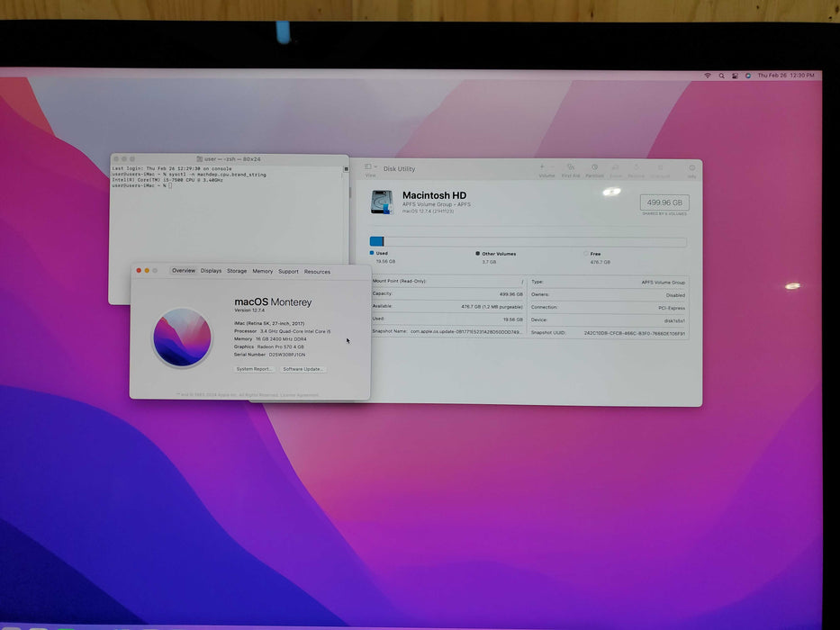
Task: Click the Erase icon in Disk Utility toolbar
Action: [x=616, y=167]
